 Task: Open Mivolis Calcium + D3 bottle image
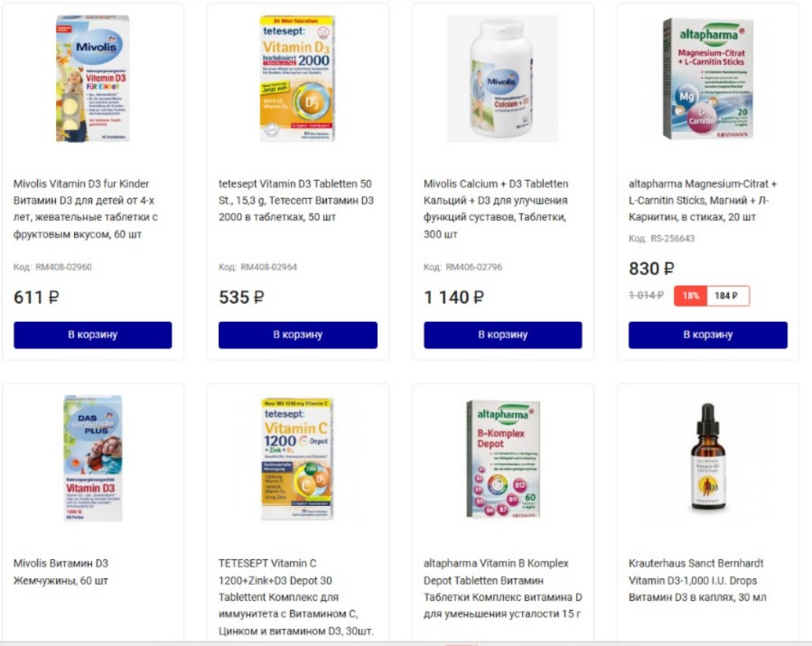pos(502,79)
